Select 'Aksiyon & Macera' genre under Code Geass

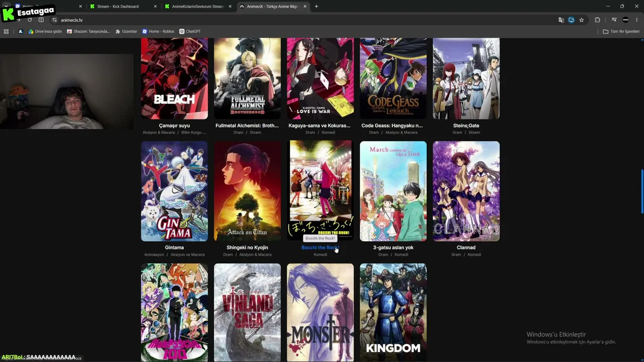[x=401, y=133]
